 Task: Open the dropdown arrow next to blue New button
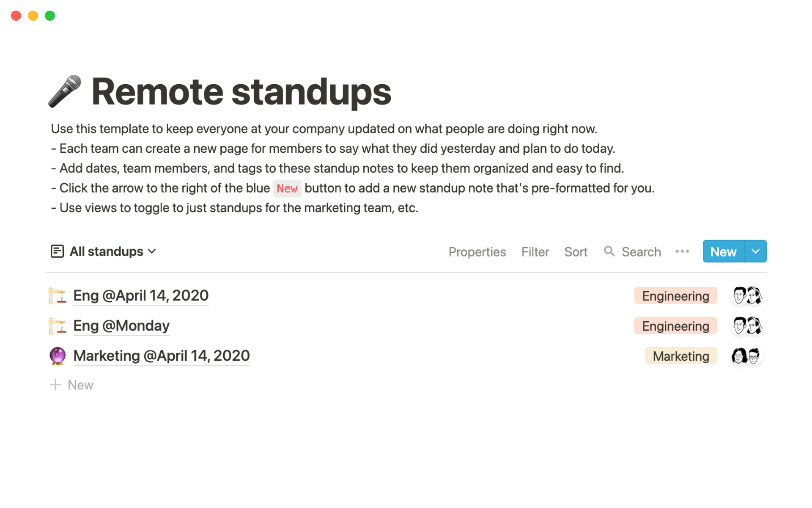click(755, 251)
